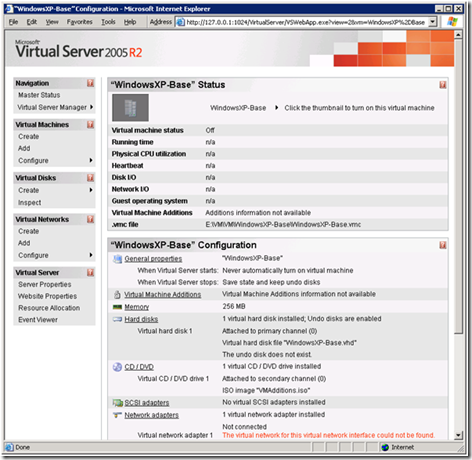The width and height of the screenshot is (472, 460).
Task: Click the Internet zone globe icon in status bar
Action: (385, 447)
